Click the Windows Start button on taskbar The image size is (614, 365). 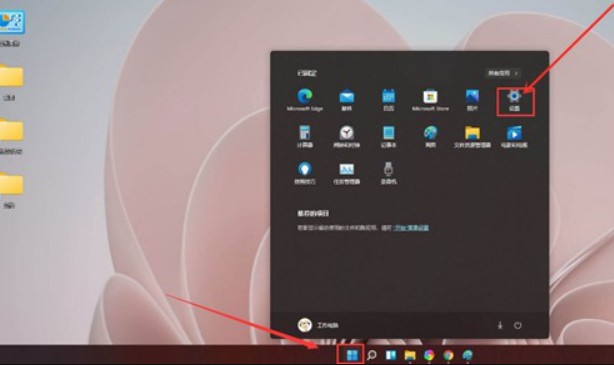pos(352,355)
